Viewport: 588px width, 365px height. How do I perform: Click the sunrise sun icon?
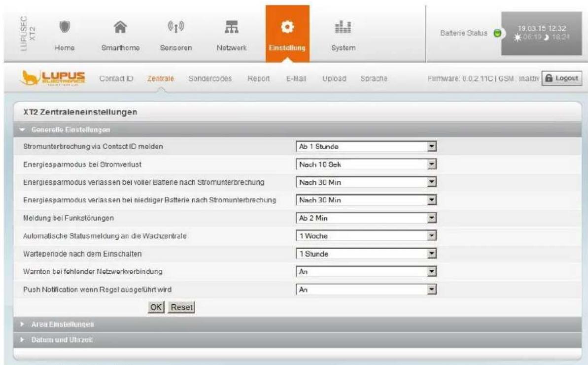click(518, 37)
